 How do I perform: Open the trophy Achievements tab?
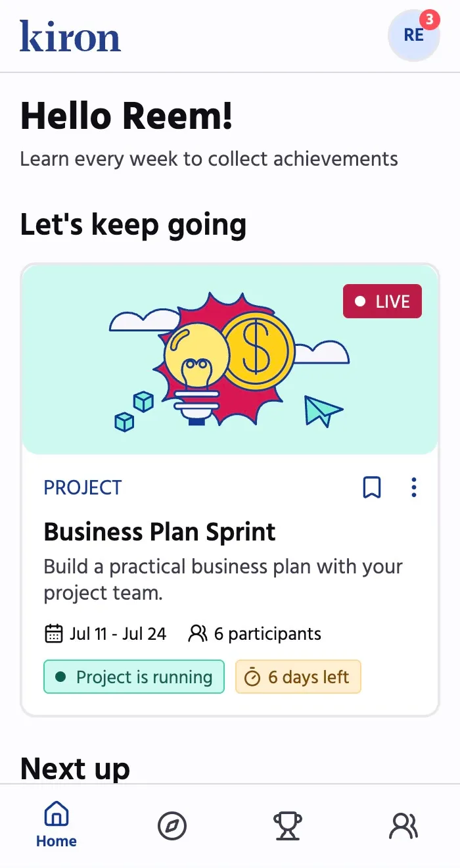point(288,826)
